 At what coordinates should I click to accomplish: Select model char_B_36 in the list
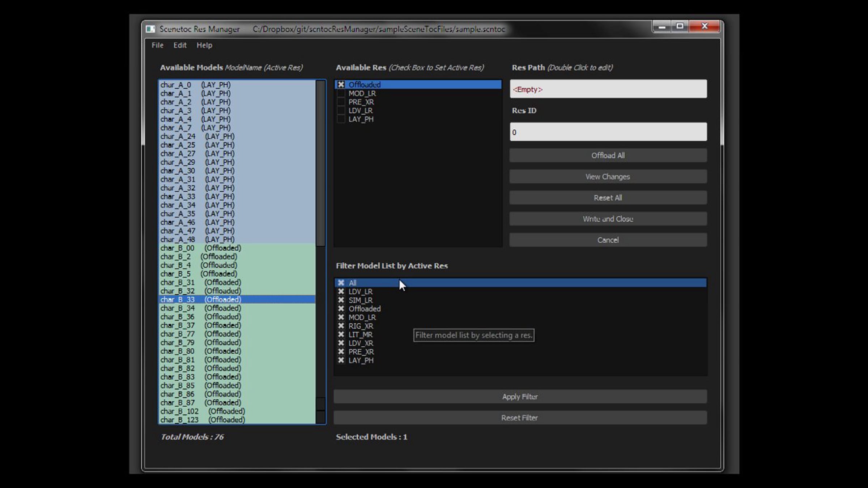point(237,317)
